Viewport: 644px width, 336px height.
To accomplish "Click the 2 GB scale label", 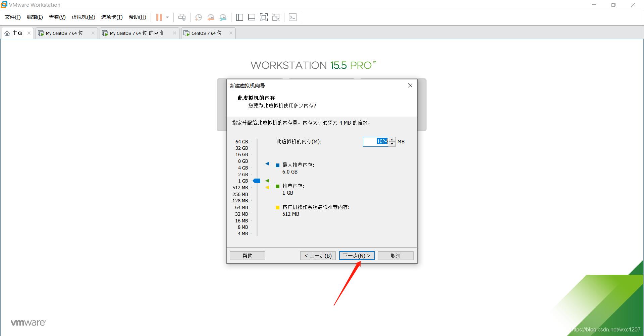I will pyautogui.click(x=243, y=175).
